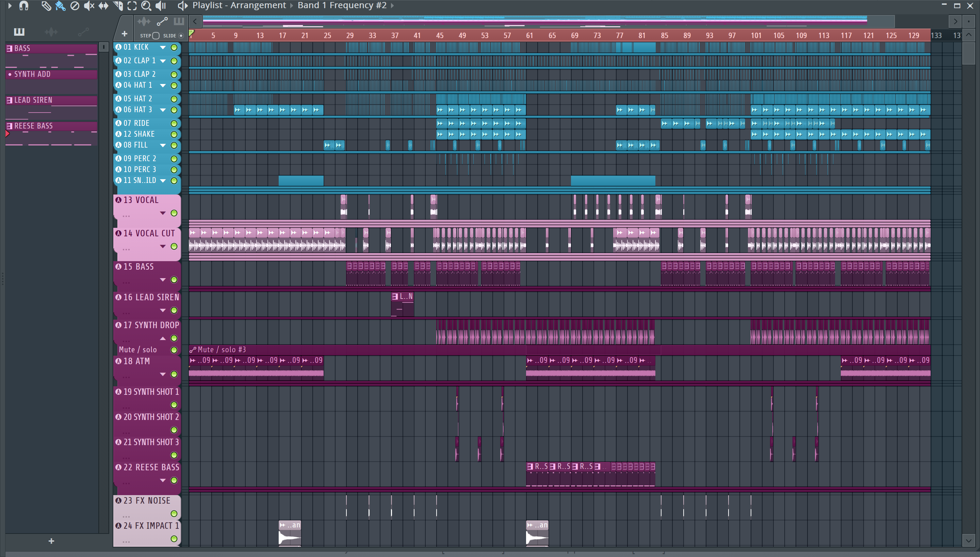Expand the 02 CLAP 1 group arrow

(x=163, y=61)
